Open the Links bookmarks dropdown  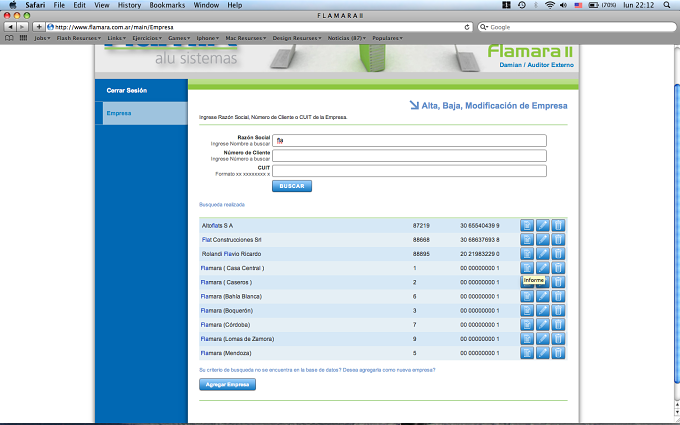117,38
